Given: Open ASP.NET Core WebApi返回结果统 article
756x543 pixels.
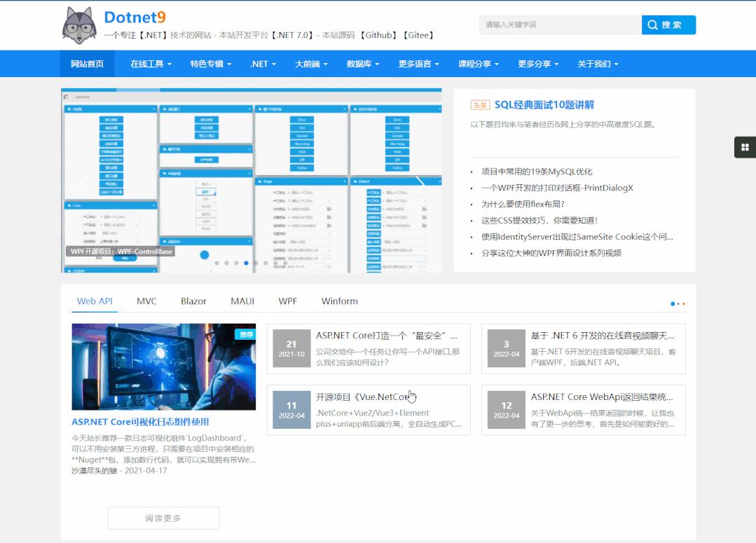Looking at the screenshot, I should (x=602, y=397).
